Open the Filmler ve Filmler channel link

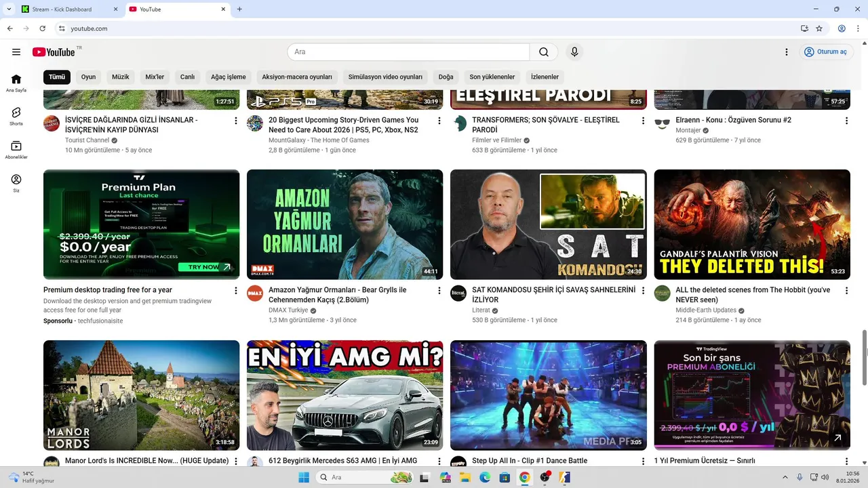pos(497,140)
